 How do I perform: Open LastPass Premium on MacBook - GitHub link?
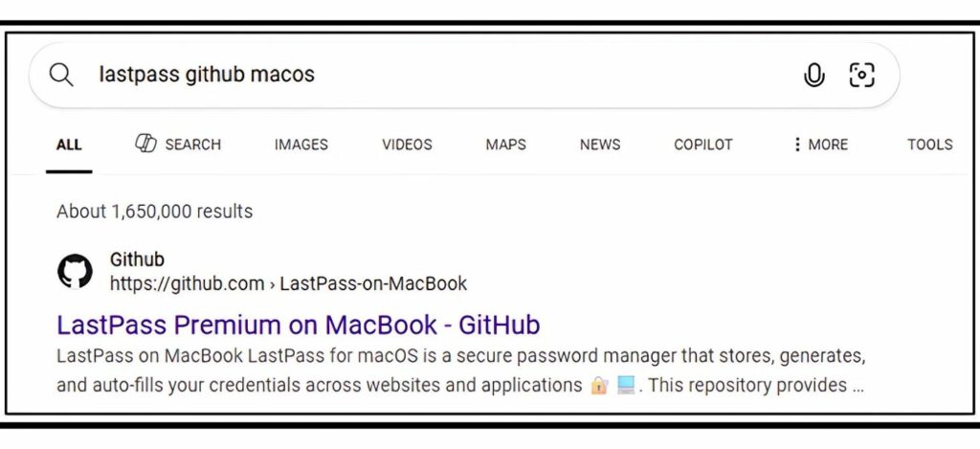click(x=299, y=326)
